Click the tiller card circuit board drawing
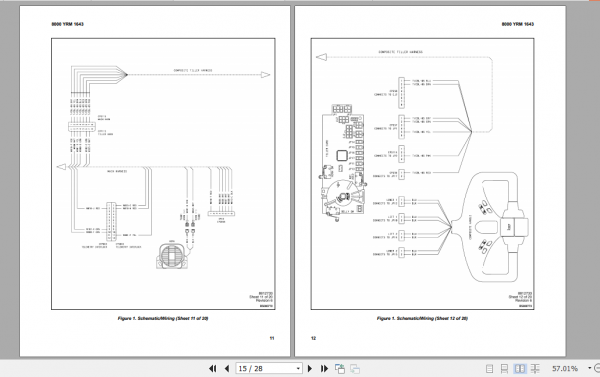Image resolution: width=600 pixels, height=377 pixels. click(x=343, y=163)
